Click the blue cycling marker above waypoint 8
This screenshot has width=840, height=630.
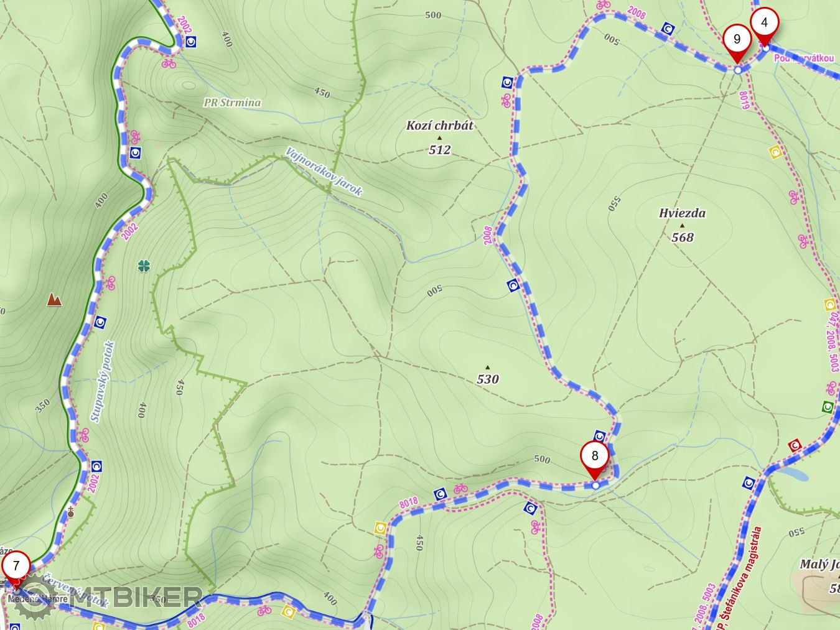pyautogui.click(x=600, y=436)
